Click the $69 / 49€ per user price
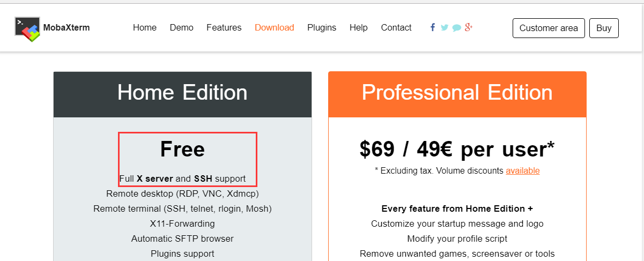The image size is (644, 261). click(x=457, y=149)
